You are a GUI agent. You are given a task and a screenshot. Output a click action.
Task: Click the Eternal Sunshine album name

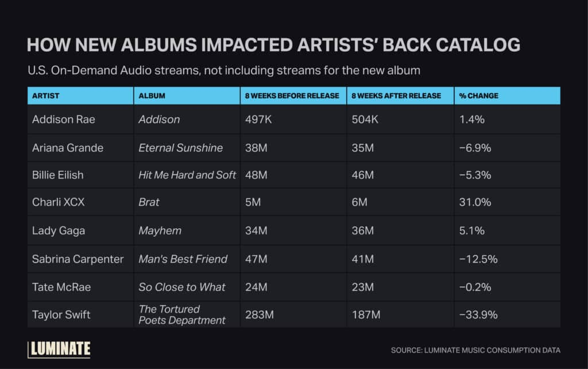tap(180, 148)
